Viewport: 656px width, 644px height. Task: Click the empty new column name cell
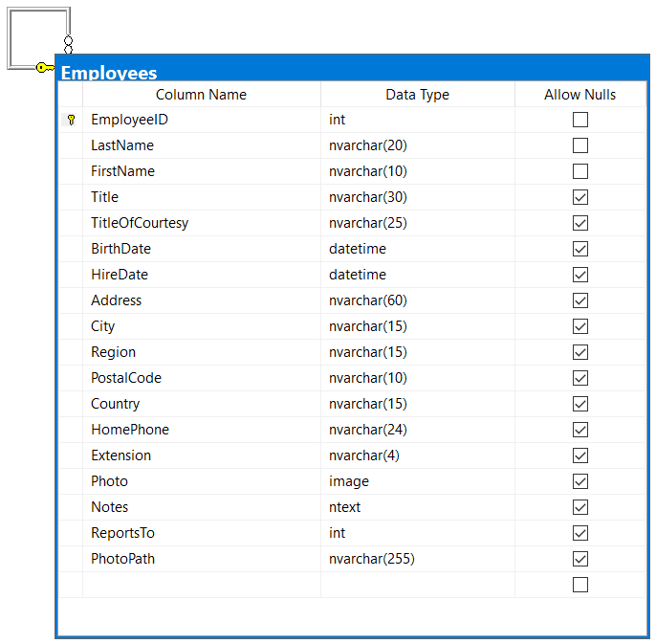(201, 586)
